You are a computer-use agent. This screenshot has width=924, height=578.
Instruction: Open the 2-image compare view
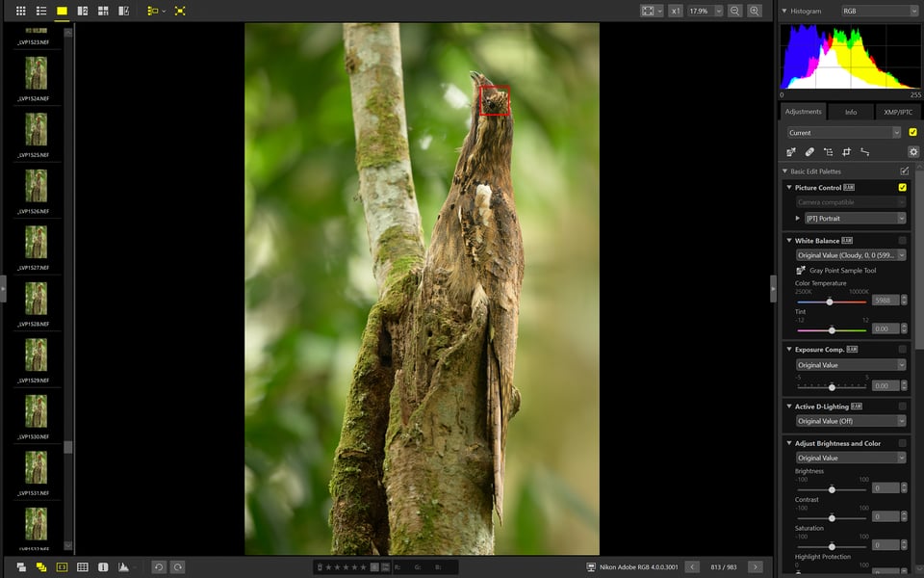[x=83, y=11]
